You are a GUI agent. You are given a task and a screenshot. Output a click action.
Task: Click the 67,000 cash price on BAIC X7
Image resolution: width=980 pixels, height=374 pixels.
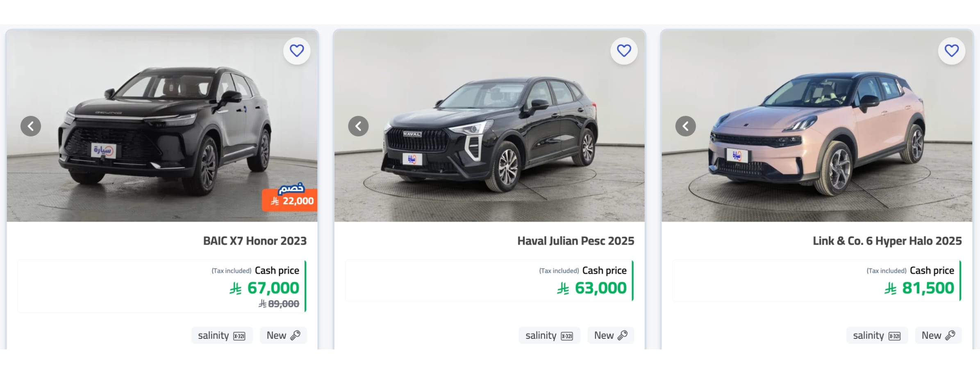(x=273, y=288)
